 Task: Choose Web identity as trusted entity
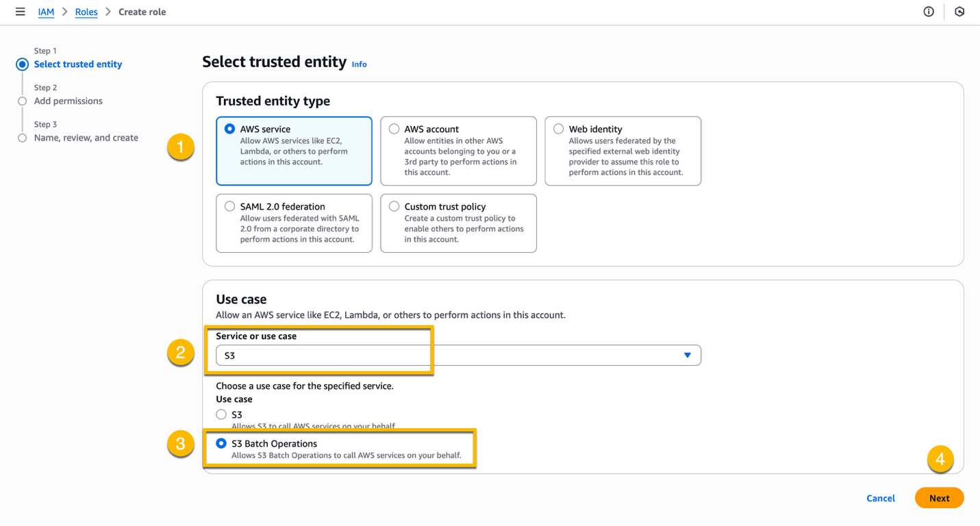pos(558,129)
